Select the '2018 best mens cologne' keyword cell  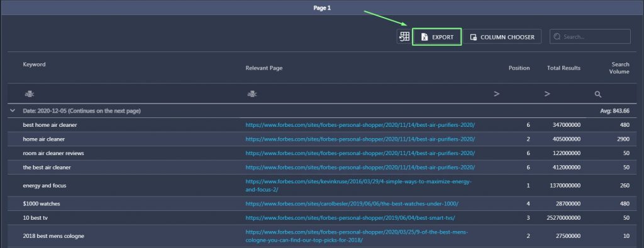(x=53, y=236)
